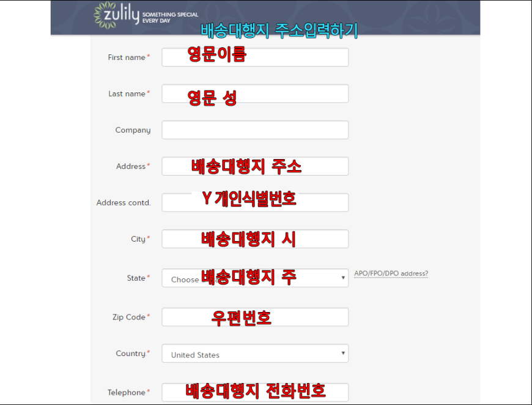The image size is (532, 405).
Task: Click the "Last name" label text
Action: tap(127, 94)
